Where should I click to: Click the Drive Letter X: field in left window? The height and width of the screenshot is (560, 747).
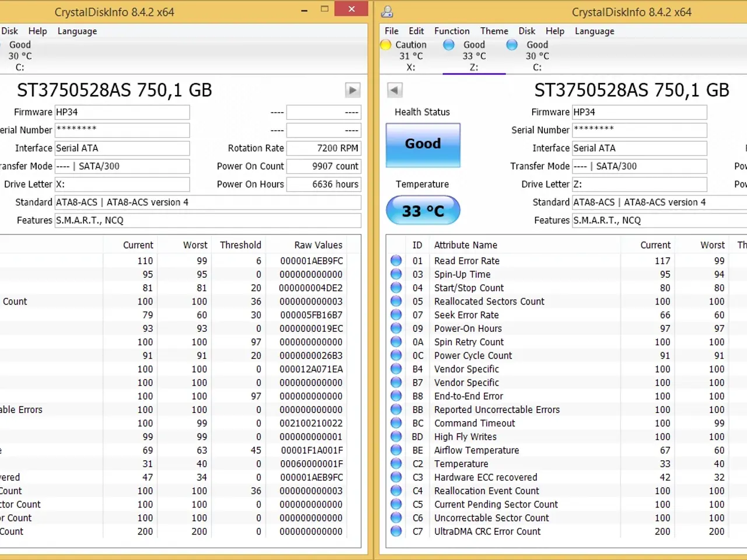pyautogui.click(x=122, y=184)
